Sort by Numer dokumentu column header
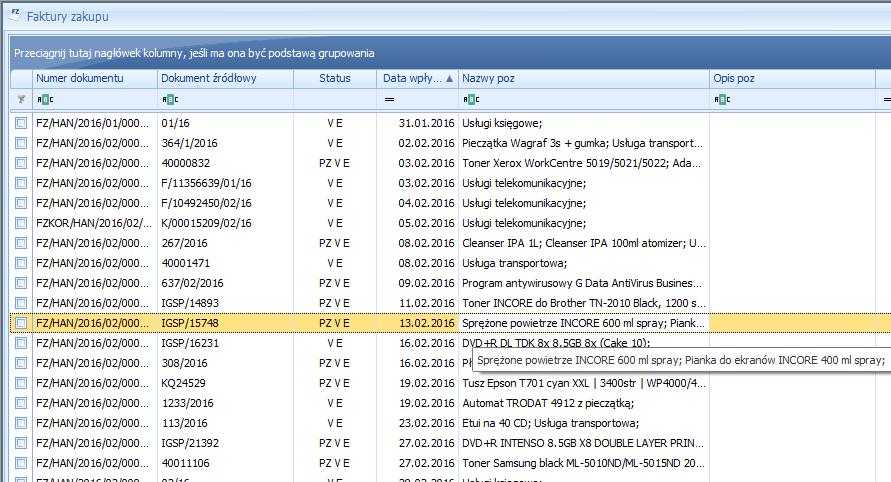 point(94,78)
